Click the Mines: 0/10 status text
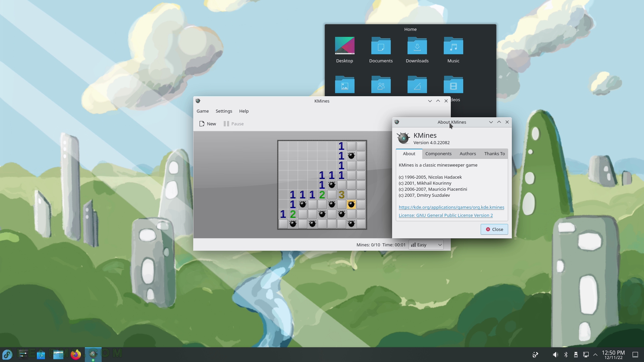 [368, 245]
